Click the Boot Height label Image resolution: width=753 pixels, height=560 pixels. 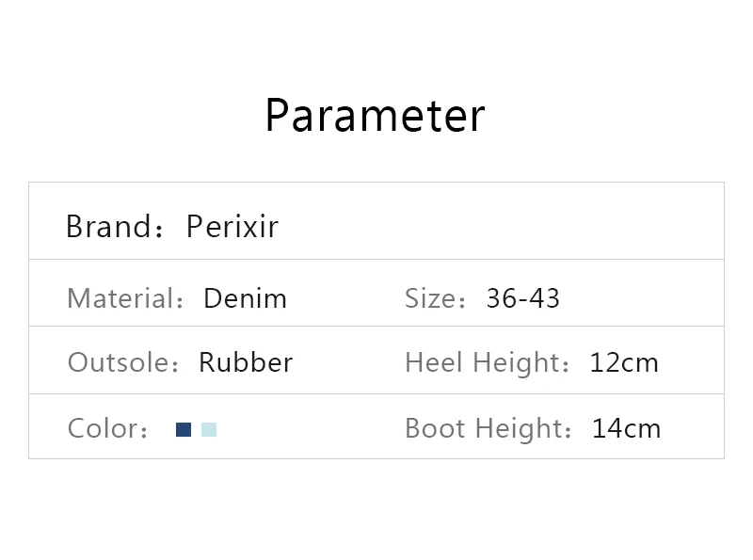point(484,429)
